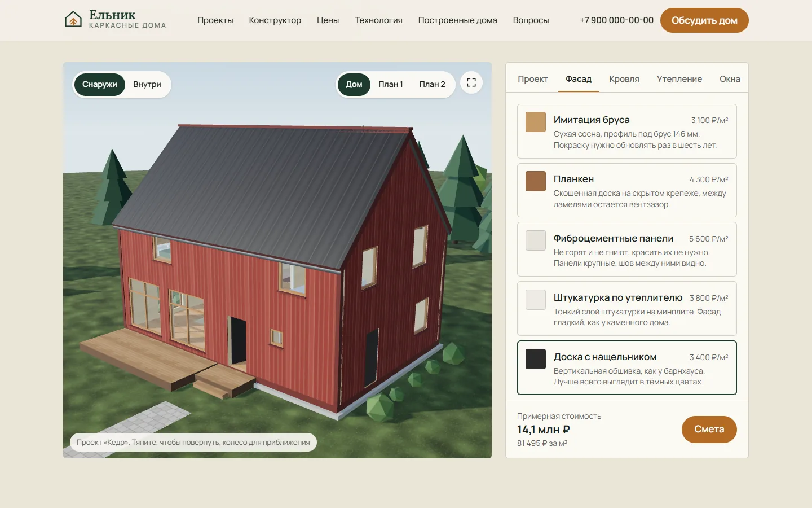Select the Штукатурка по утеплителю facade title
812x508 pixels.
618,297
